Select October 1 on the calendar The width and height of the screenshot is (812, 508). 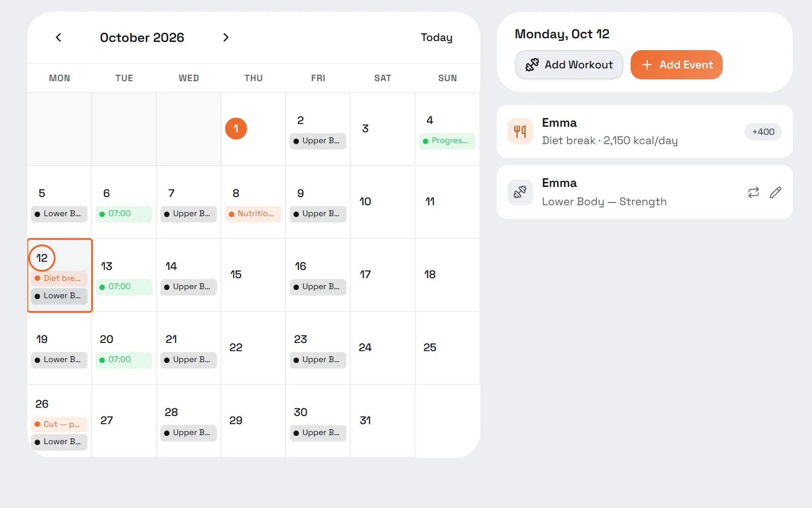tap(236, 129)
